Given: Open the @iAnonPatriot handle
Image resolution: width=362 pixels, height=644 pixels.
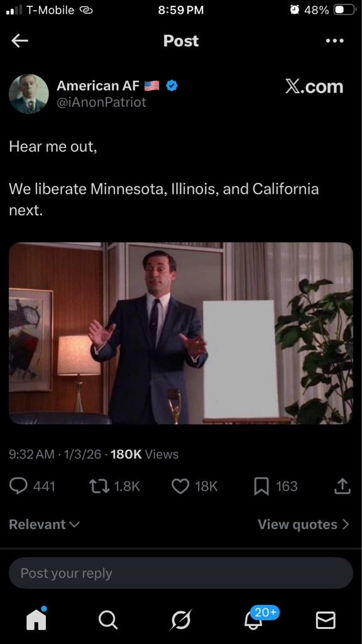Looking at the screenshot, I should 101,103.
